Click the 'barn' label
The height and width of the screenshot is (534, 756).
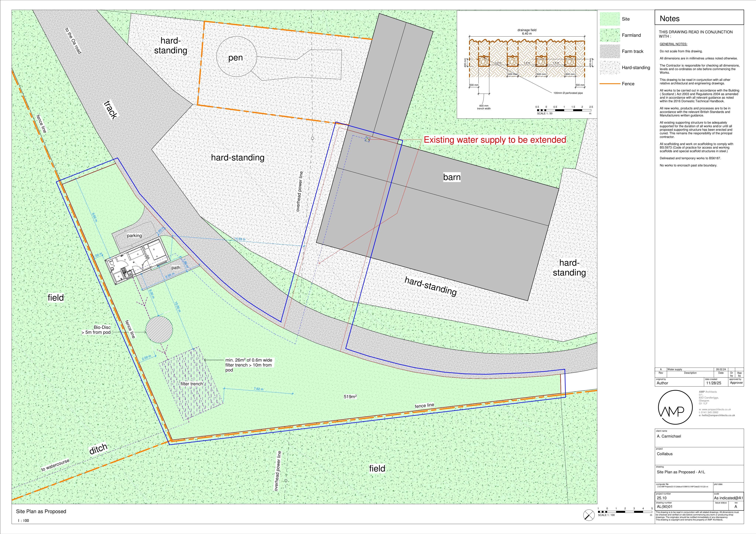(x=452, y=177)
